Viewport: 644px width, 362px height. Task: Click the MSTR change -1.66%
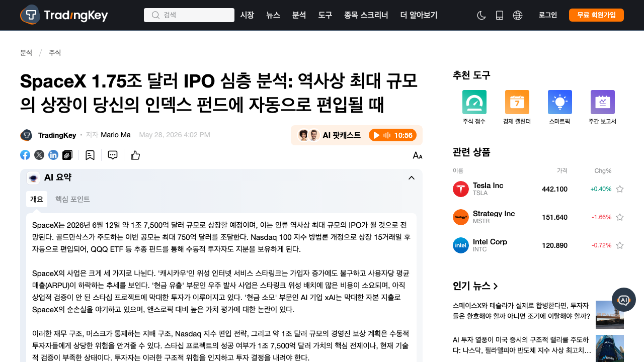[601, 217]
